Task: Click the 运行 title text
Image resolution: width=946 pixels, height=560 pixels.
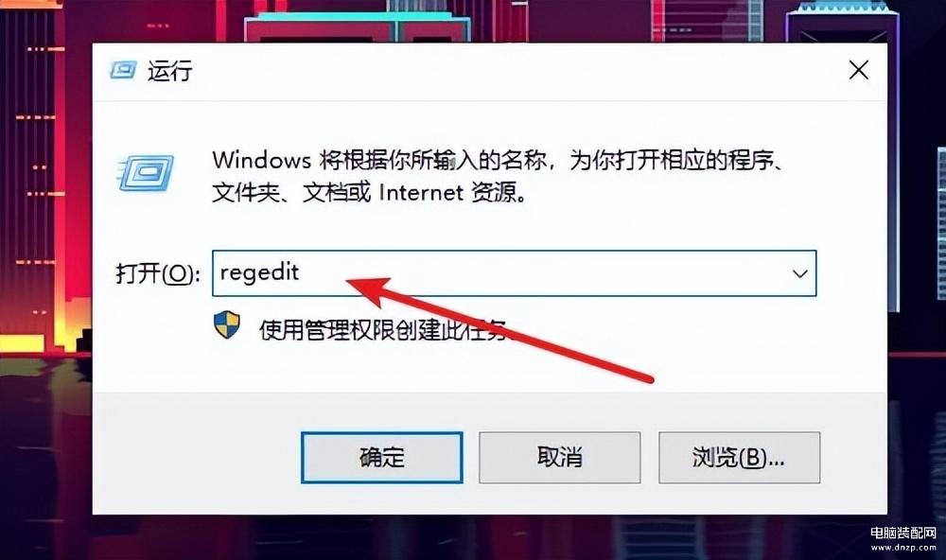Action: [x=170, y=71]
